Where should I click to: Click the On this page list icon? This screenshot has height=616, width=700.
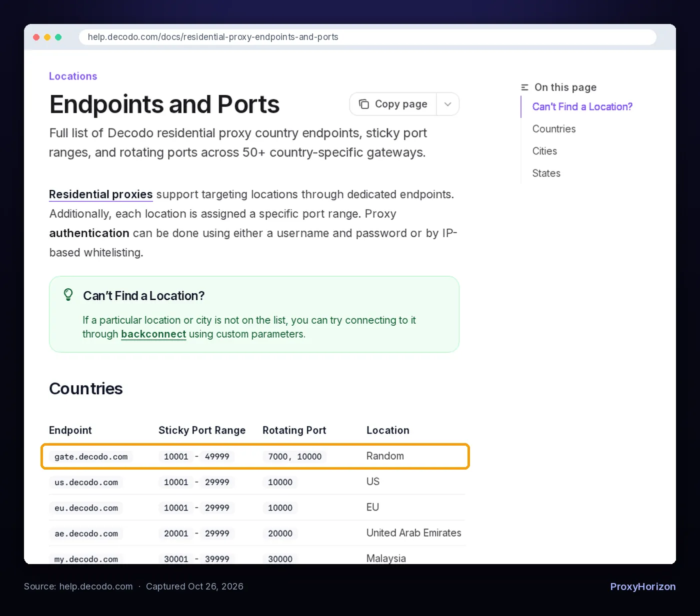point(524,87)
